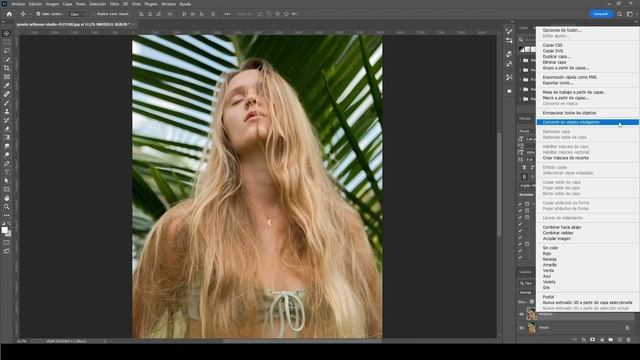Screen dimensions: 640x360
Task: Open the Edit Toolbar three-dots icon
Action: [7, 216]
